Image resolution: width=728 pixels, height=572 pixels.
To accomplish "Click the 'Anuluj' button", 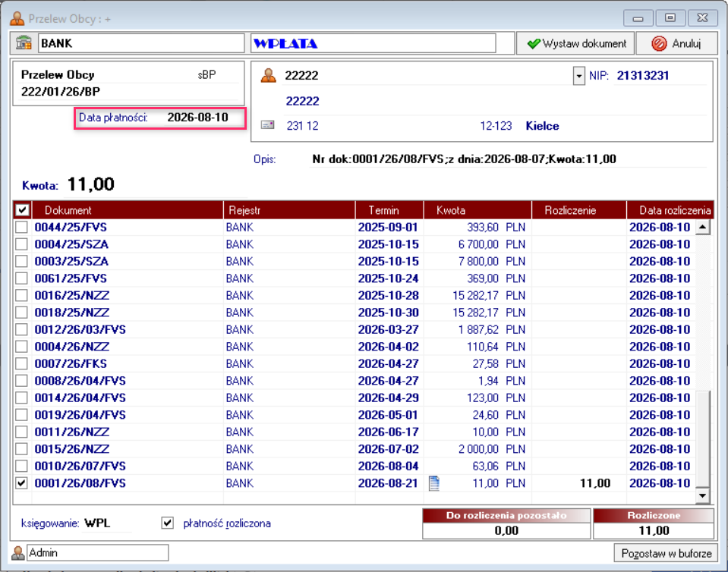I will (676, 43).
